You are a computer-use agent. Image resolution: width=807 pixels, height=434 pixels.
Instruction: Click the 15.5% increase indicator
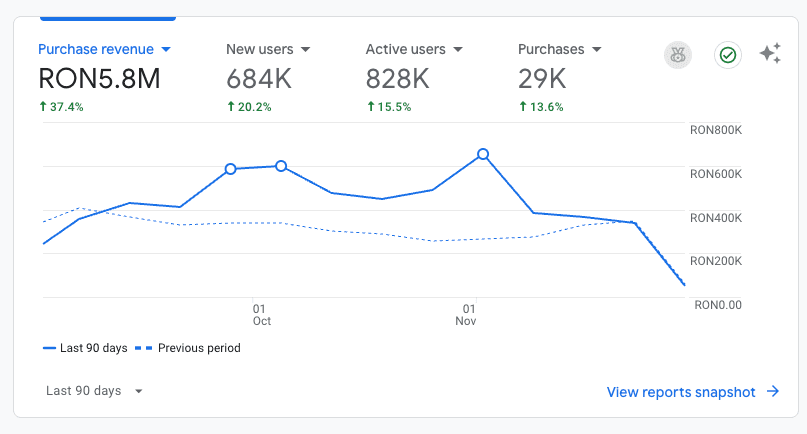pos(389,107)
